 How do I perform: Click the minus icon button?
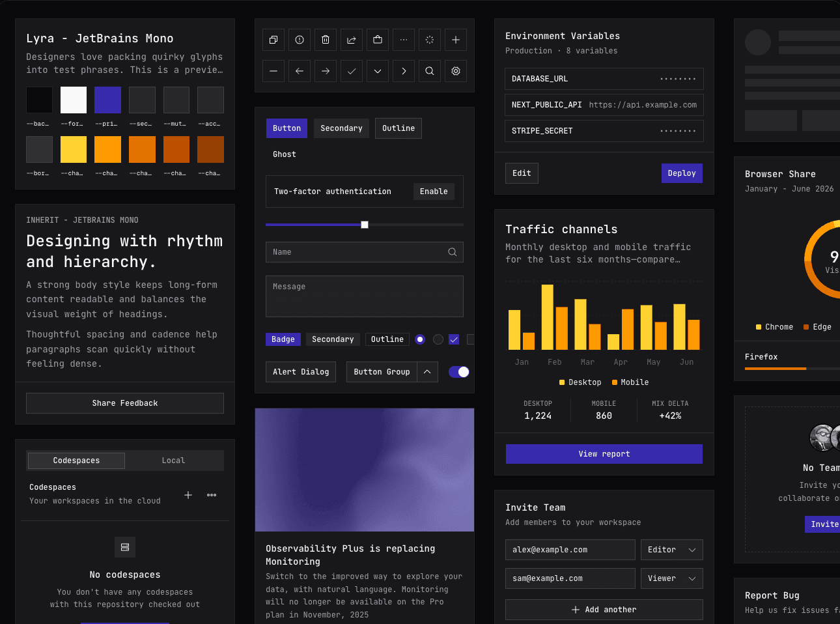point(273,71)
